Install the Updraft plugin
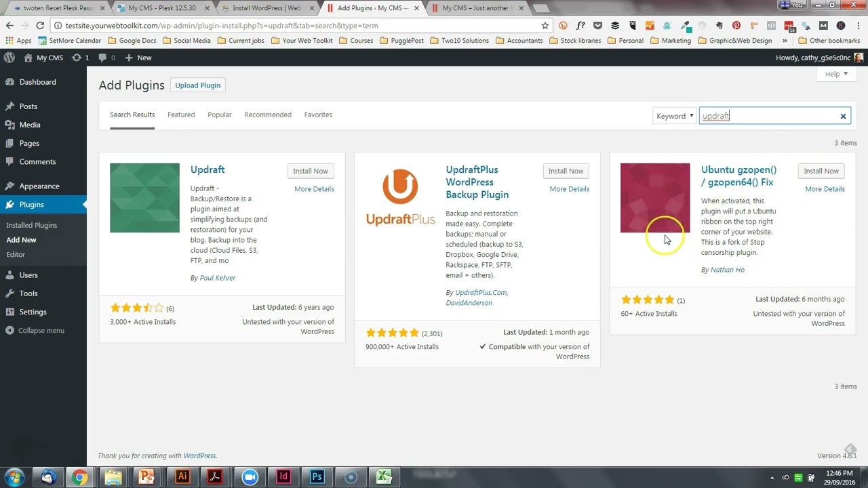Screen dimensions: 868x488 click(311, 171)
